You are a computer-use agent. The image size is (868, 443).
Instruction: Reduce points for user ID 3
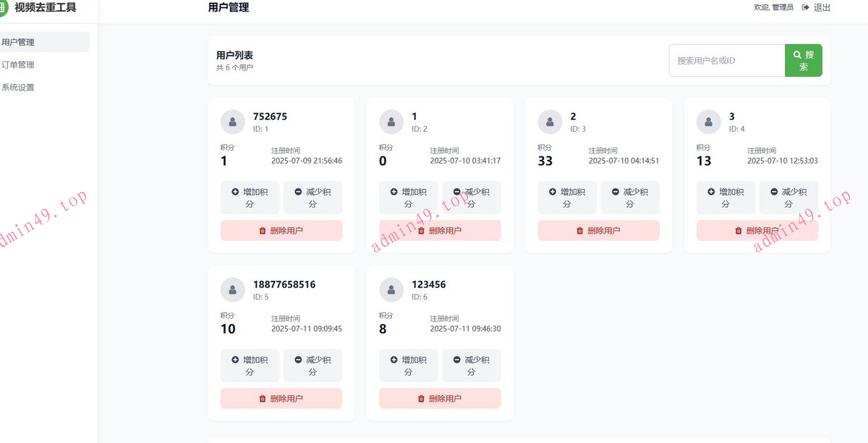[630, 198]
